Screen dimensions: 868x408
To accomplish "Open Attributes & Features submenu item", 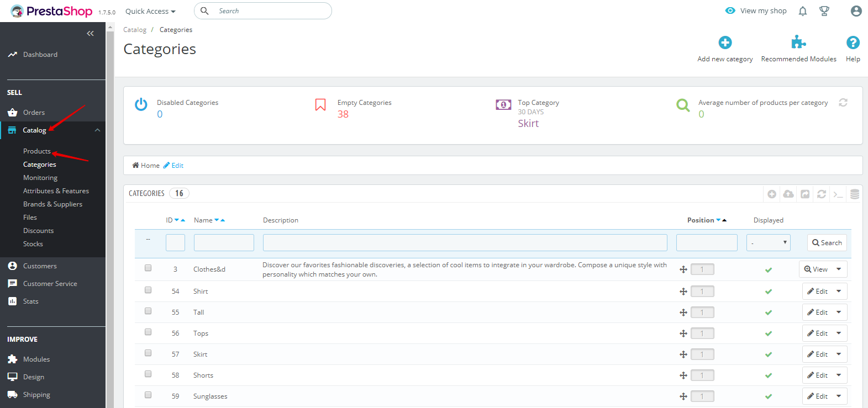I will point(56,191).
